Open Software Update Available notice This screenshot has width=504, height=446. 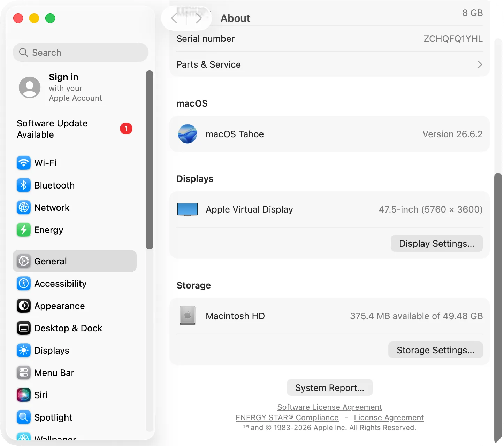pyautogui.click(x=75, y=129)
